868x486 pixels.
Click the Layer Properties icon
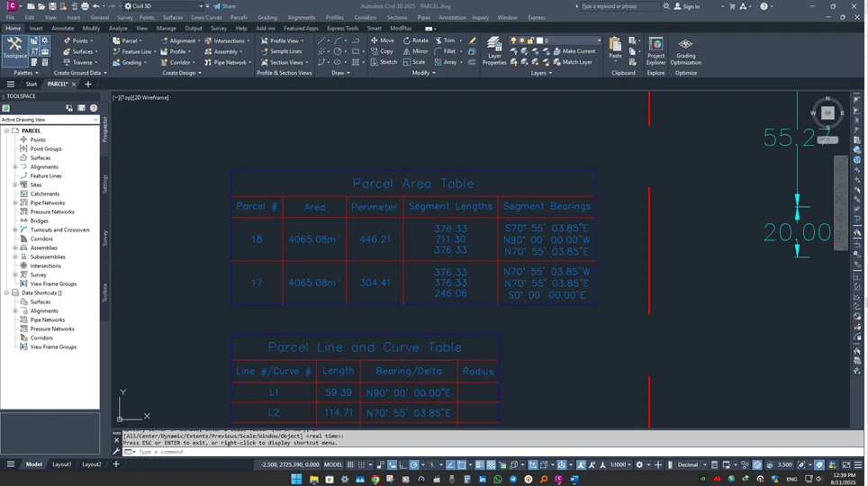tap(494, 50)
